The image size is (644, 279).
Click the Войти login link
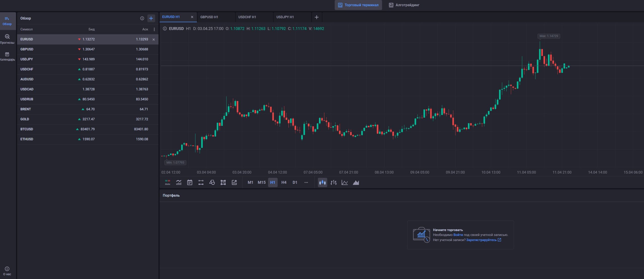click(x=458, y=235)
